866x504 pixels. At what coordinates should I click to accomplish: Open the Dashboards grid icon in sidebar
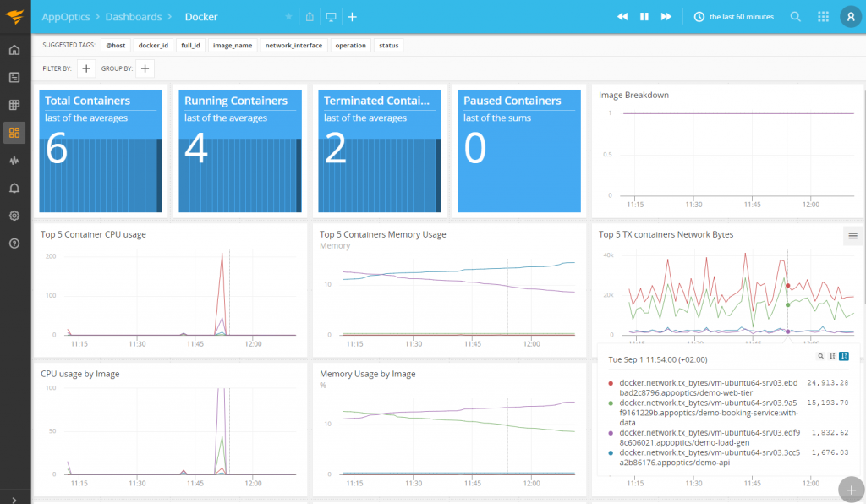click(14, 133)
